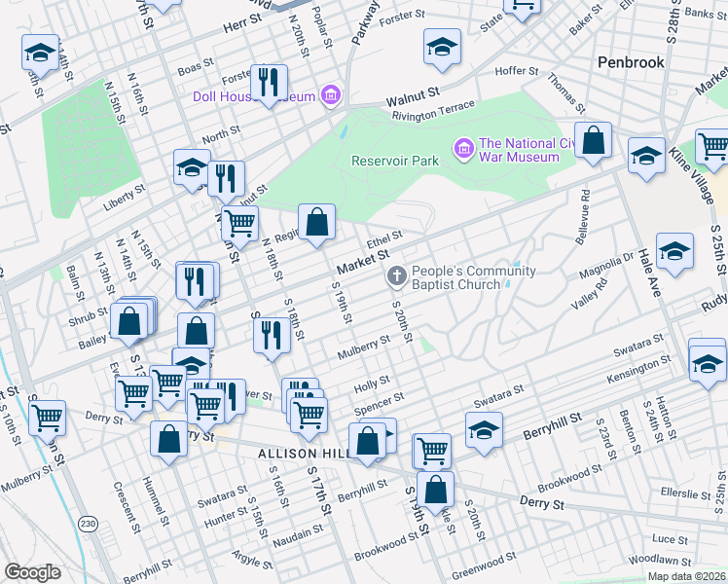This screenshot has width=728, height=584.
Task: Click the Crescent St street label
Action: (127, 507)
